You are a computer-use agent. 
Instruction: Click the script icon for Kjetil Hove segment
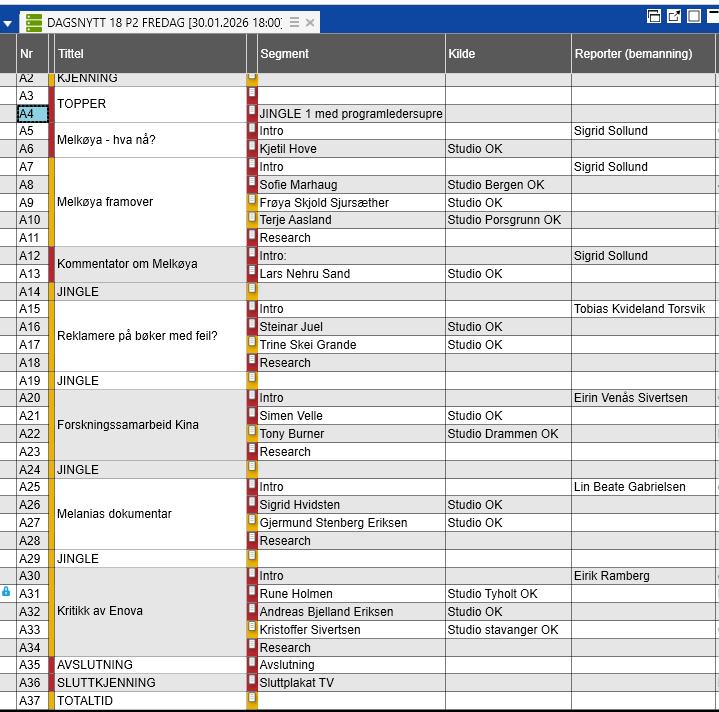tap(252, 148)
